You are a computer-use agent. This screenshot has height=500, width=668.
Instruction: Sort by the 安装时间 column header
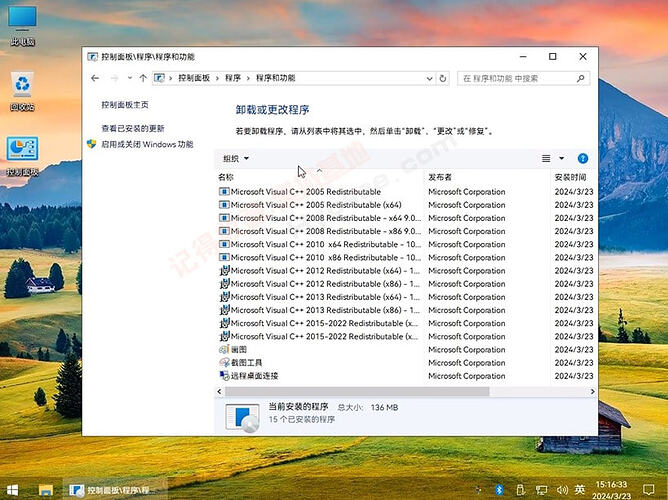click(573, 177)
